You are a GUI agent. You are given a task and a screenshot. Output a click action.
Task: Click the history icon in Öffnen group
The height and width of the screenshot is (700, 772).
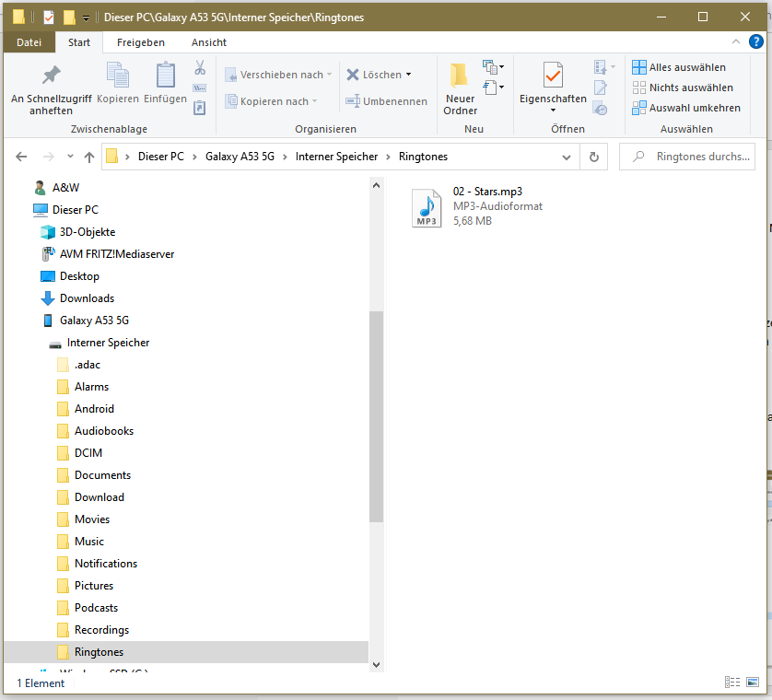tap(600, 109)
